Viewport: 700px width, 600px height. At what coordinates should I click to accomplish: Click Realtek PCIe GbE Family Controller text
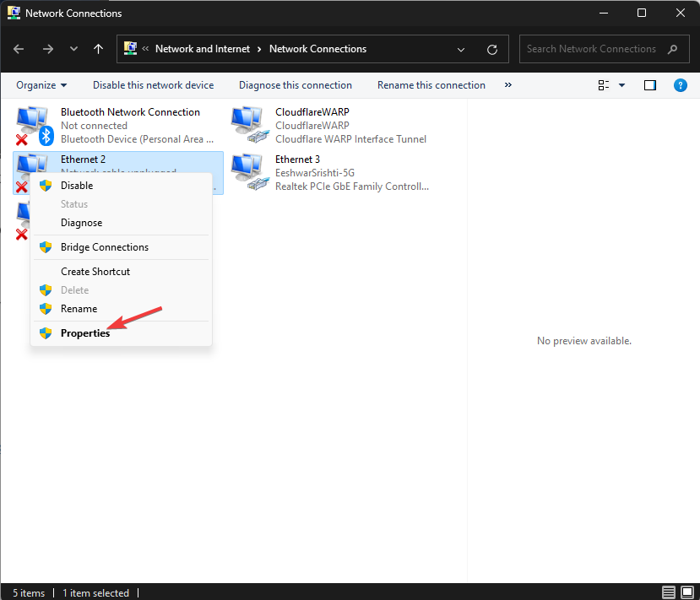tap(352, 186)
